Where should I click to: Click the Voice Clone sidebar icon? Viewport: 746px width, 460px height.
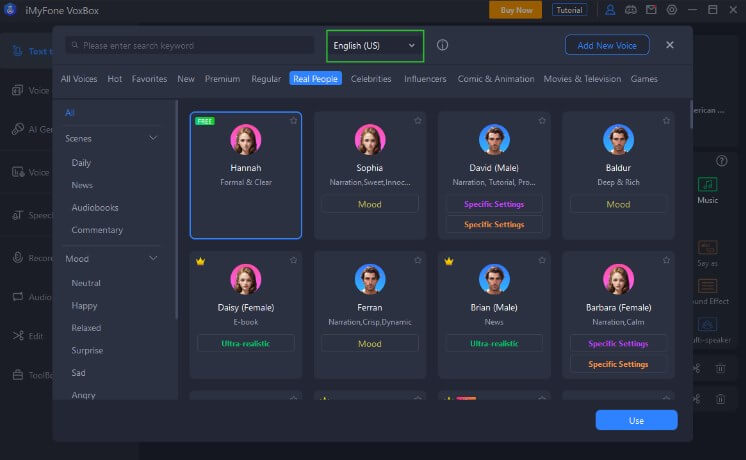(18, 90)
